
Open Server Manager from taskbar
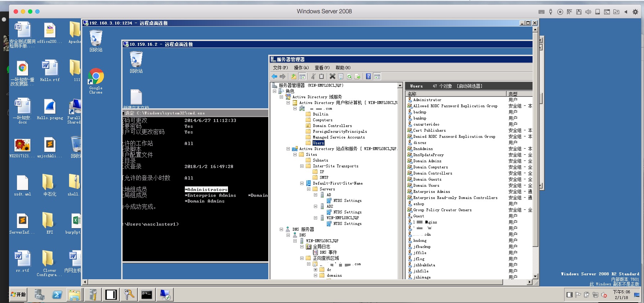tap(39, 295)
